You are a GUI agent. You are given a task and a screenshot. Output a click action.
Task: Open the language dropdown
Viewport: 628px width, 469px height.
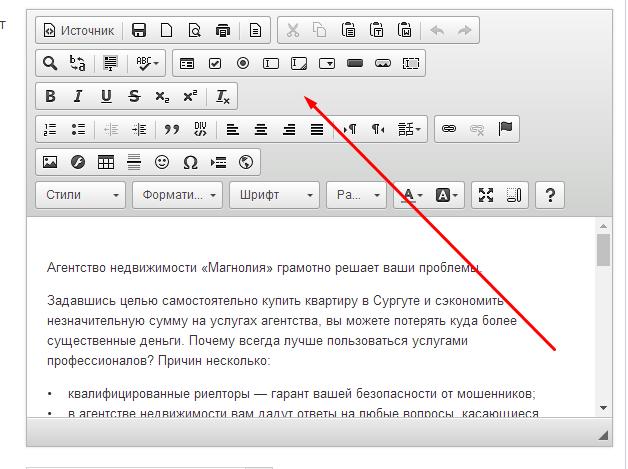coord(409,129)
